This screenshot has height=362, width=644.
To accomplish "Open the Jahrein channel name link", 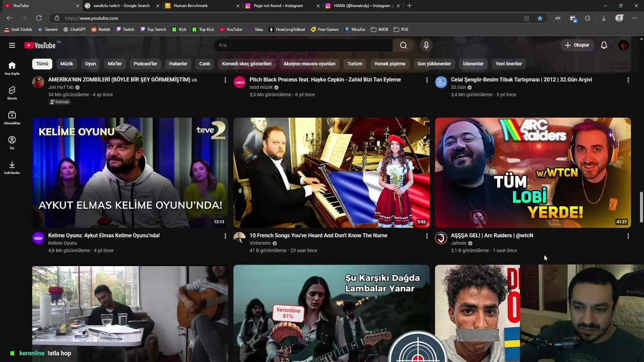I will pyautogui.click(x=459, y=243).
